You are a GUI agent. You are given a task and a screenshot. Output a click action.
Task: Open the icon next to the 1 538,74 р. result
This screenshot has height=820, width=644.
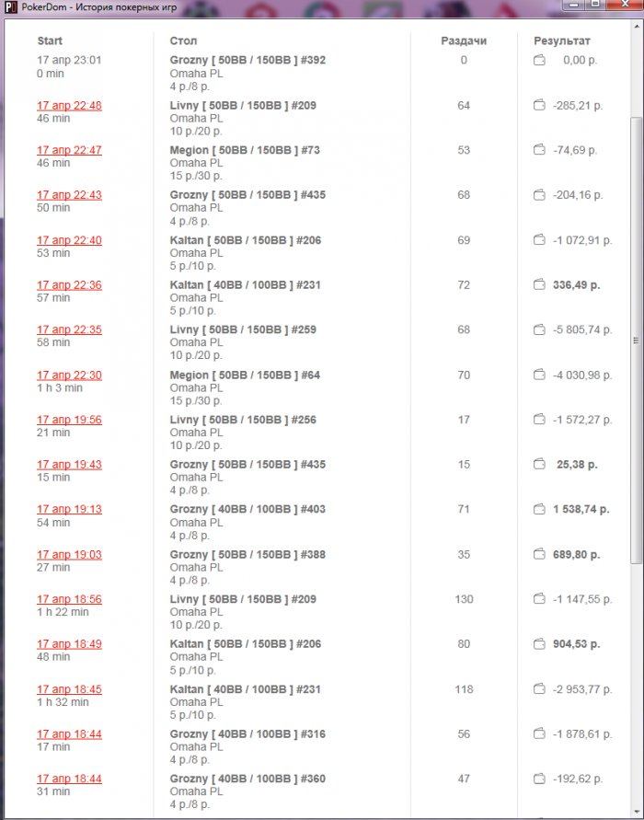(540, 510)
